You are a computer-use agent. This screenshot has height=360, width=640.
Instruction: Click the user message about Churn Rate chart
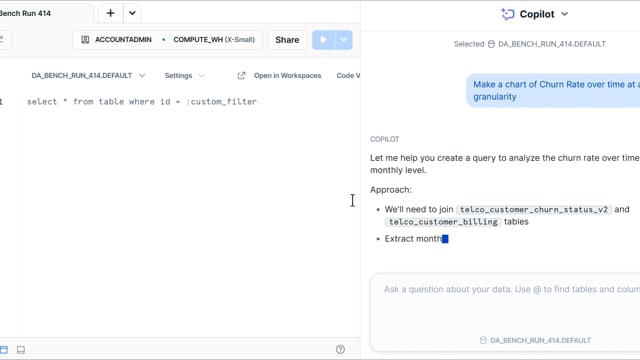tap(553, 91)
